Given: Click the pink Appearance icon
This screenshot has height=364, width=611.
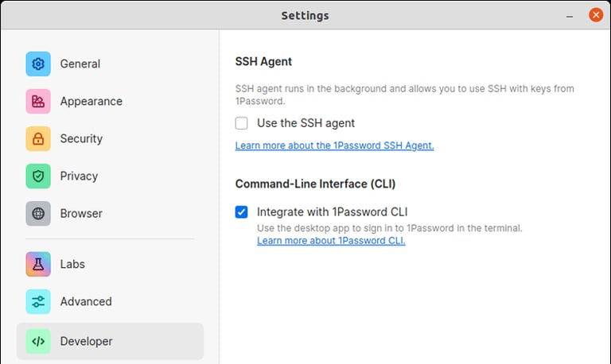Looking at the screenshot, I should point(38,101).
